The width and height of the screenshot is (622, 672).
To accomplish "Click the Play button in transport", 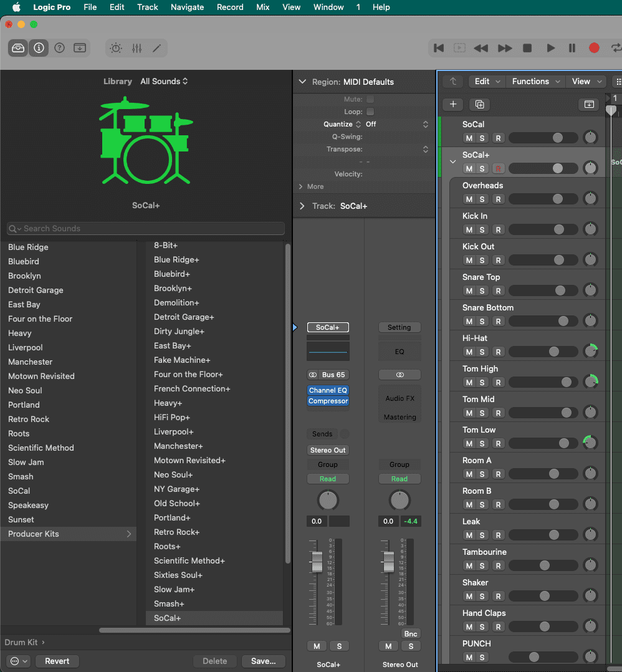I will [550, 48].
